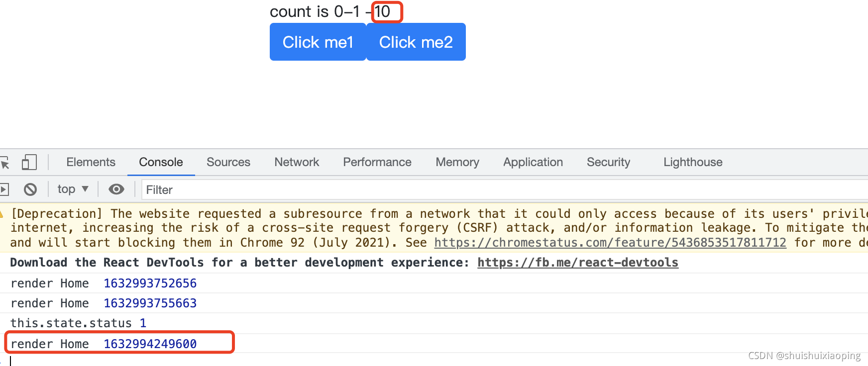Open live expression eye icon
Viewport: 868px width, 366px height.
116,189
